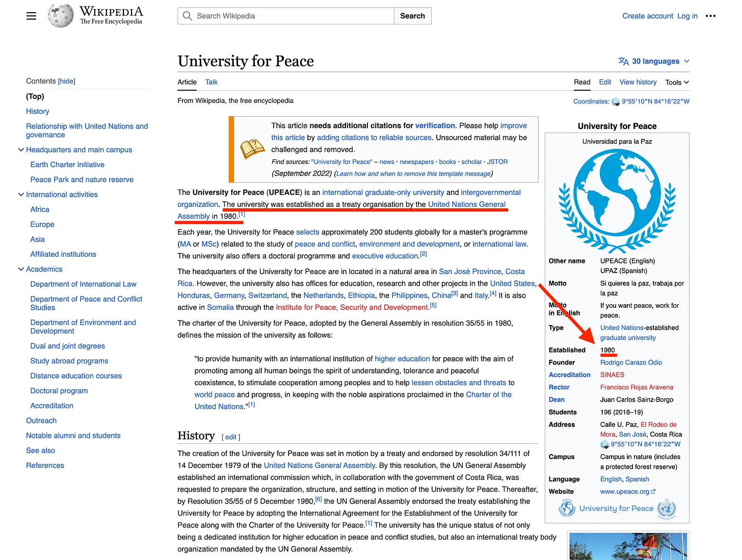Jump to References in contents
Viewport: 742px width, 560px height.
tap(45, 465)
